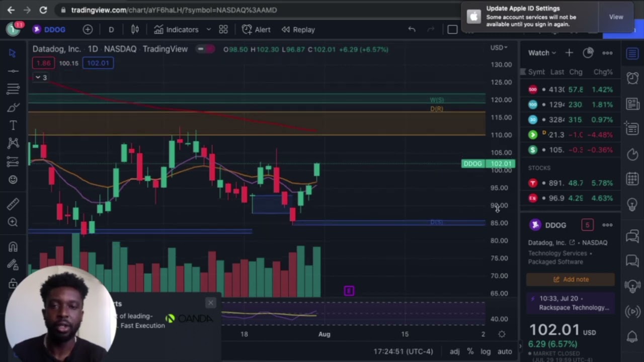Screen dimensions: 644x362
Task: Add symbol to watchlist plus icon
Action: tap(569, 53)
